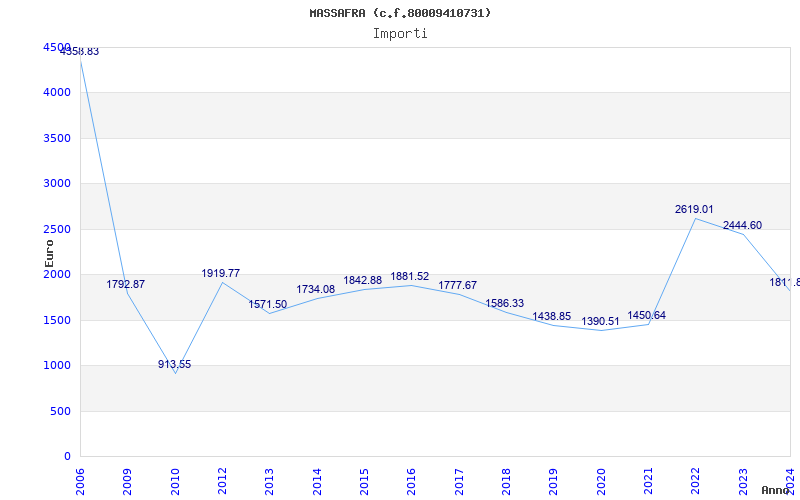Screen dimensions: 800x500
Task: Click y-axis tick 1000
Action: 57,365
